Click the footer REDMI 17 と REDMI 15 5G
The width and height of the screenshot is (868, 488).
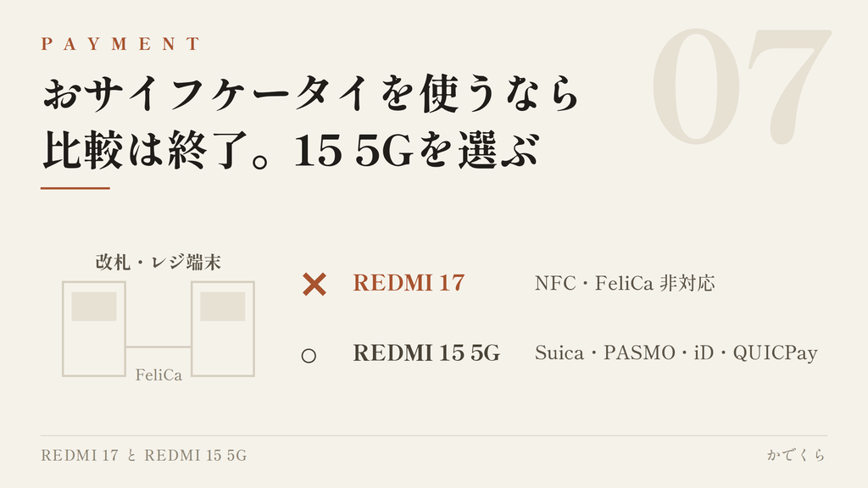point(144,455)
